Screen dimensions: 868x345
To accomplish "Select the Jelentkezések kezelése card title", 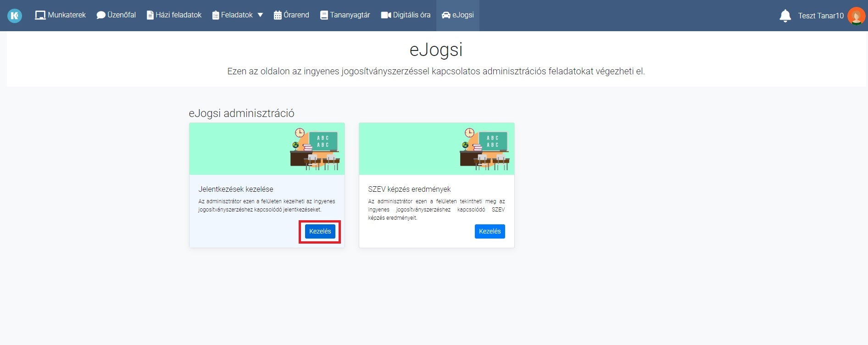I will click(236, 189).
